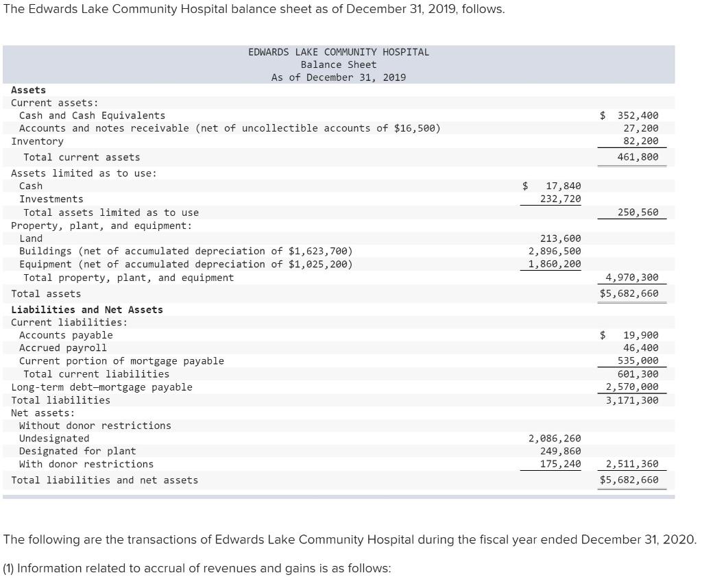Viewport: 702px width, 588px height.
Task: Click the Accrued payroll amount 46,400
Action: click(637, 347)
